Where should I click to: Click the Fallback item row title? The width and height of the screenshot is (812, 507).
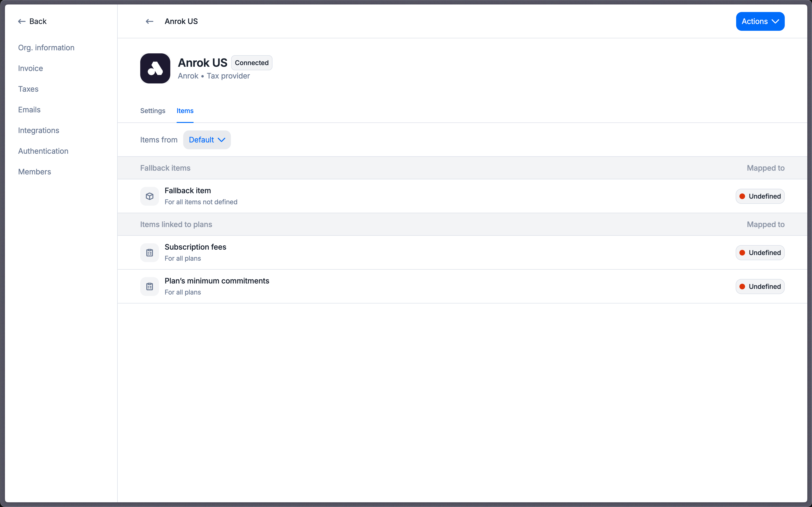coord(188,190)
